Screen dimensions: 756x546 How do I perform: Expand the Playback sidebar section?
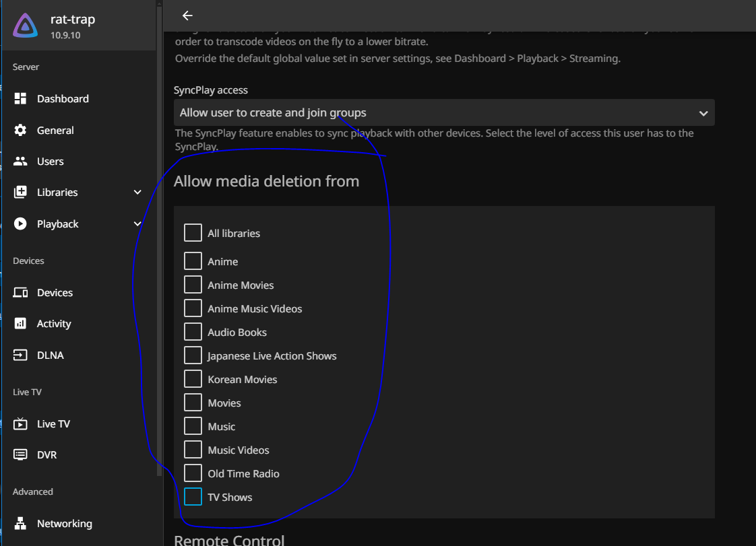(x=137, y=224)
